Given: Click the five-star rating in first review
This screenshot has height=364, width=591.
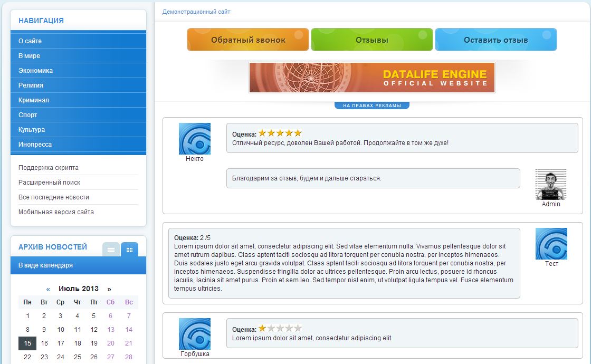Looking at the screenshot, I should 280,133.
